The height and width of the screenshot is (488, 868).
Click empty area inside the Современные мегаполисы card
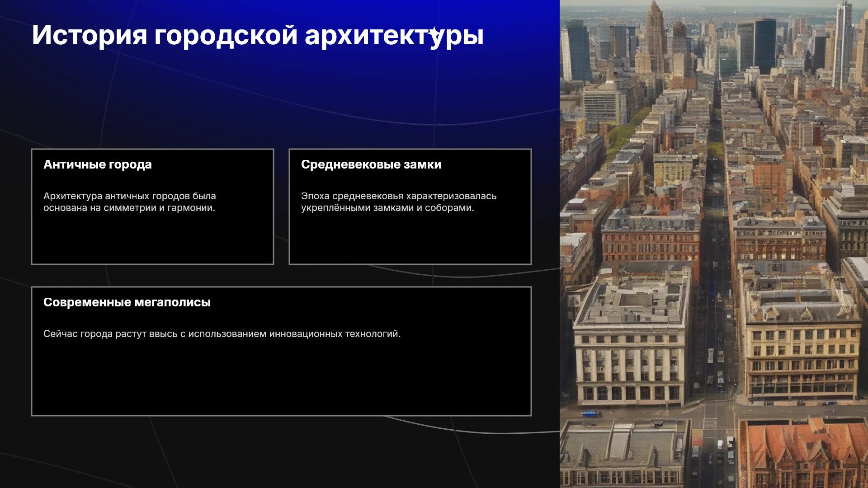pyautogui.click(x=281, y=380)
